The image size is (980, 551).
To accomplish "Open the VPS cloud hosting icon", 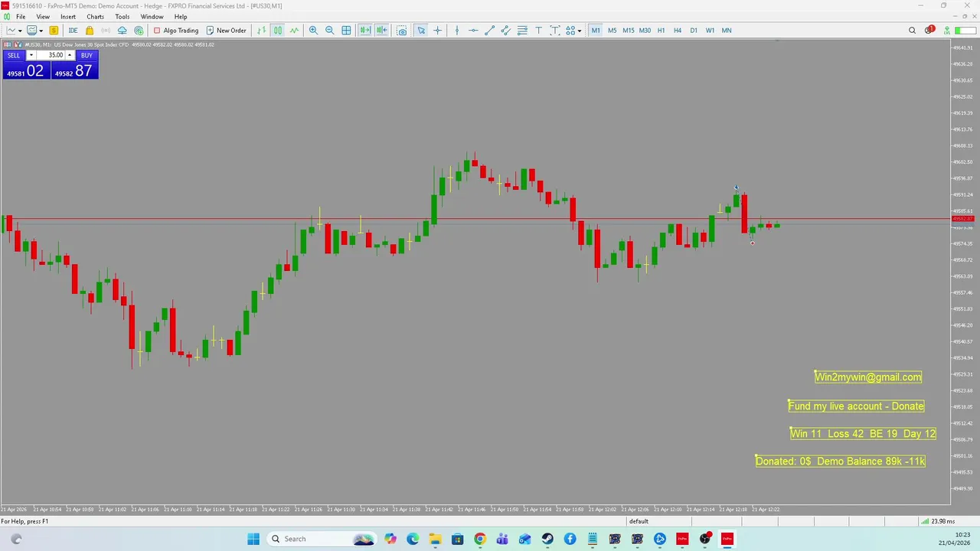I will click(122, 31).
